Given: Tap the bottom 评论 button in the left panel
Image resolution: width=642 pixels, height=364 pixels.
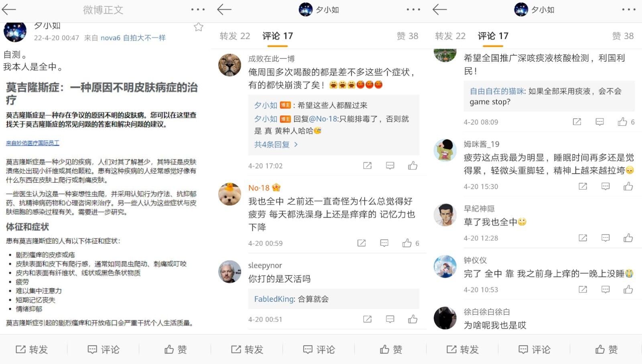Looking at the screenshot, I should point(104,350).
